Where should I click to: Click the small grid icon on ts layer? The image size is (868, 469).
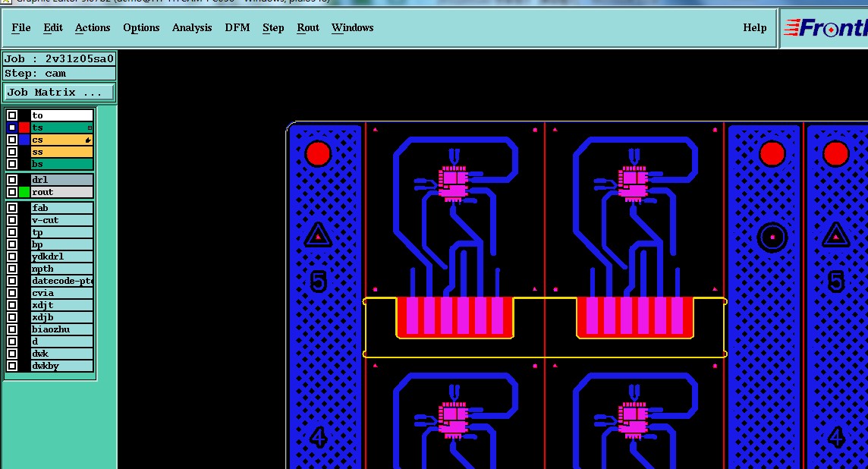(x=90, y=128)
